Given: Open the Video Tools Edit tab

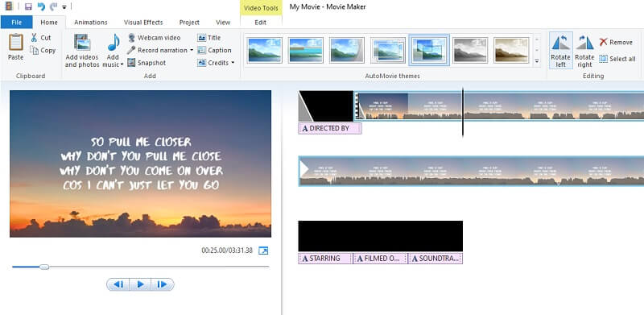Looking at the screenshot, I should (x=260, y=23).
